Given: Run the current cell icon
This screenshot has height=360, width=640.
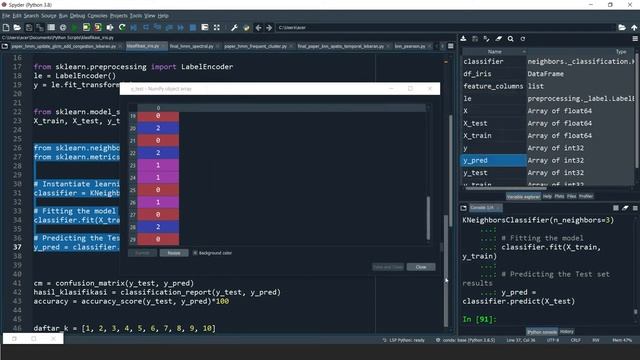Looking at the screenshot, I should coord(86,27).
